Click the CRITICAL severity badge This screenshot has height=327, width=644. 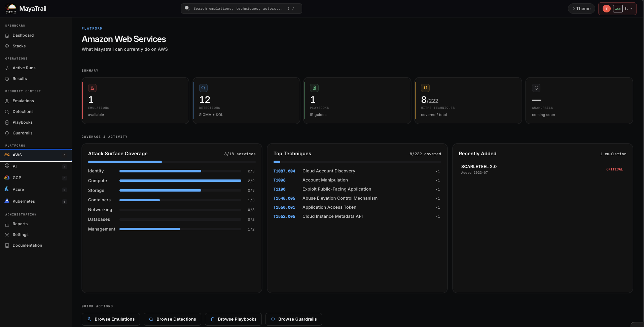(614, 169)
